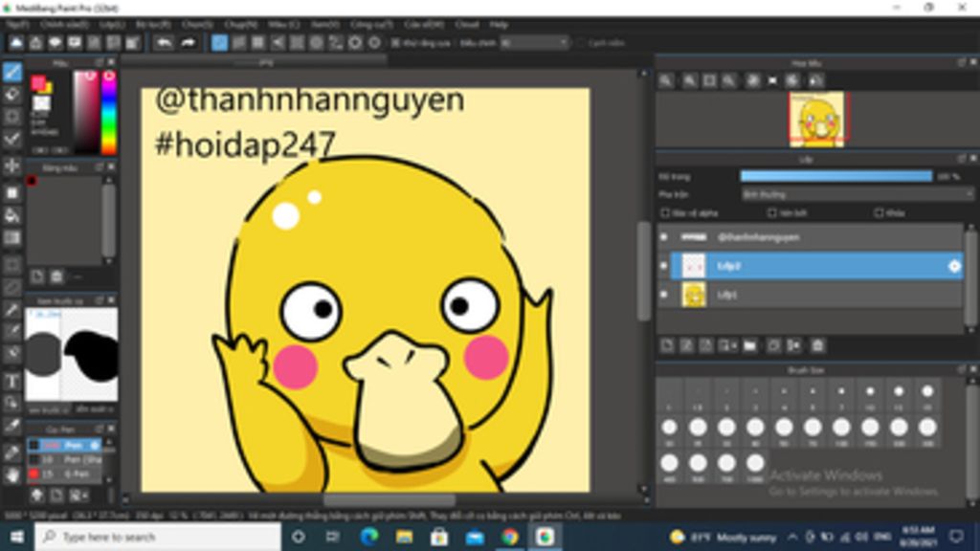Open the Bộ lọc (Filter) menu
The image size is (980, 551).
(x=153, y=24)
